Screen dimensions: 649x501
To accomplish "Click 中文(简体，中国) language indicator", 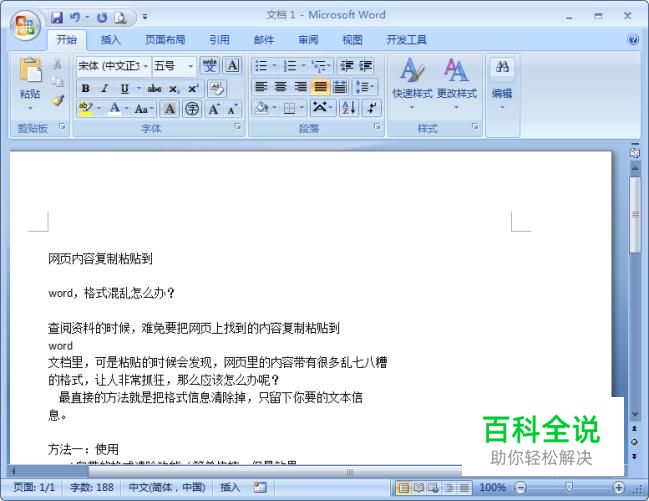I will 167,487.
